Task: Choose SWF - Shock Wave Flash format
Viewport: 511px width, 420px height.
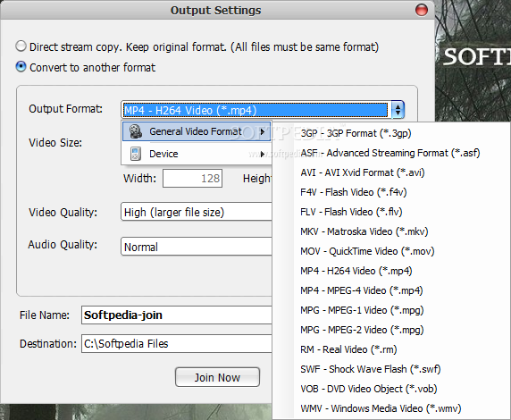Action: click(x=370, y=369)
